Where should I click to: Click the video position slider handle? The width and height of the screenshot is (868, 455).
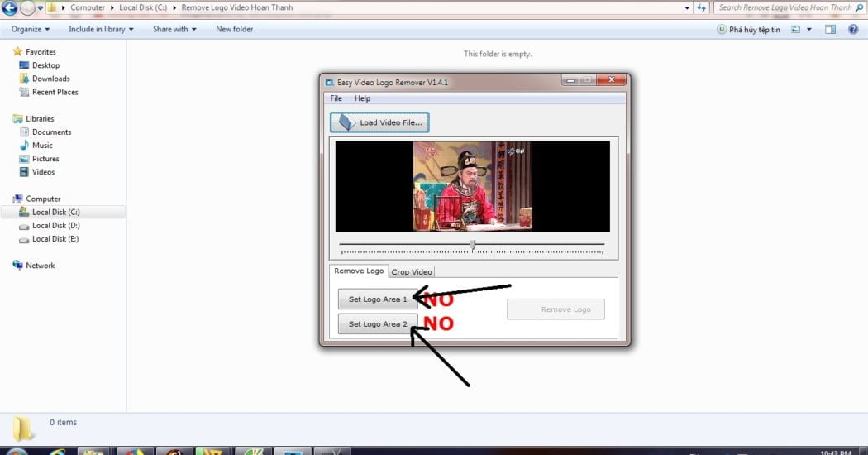(473, 244)
